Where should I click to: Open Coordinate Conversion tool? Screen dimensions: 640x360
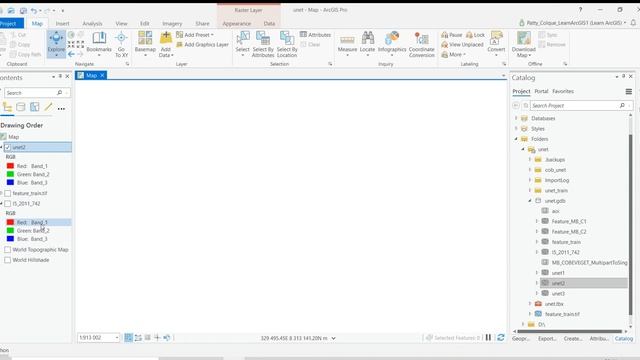point(422,44)
